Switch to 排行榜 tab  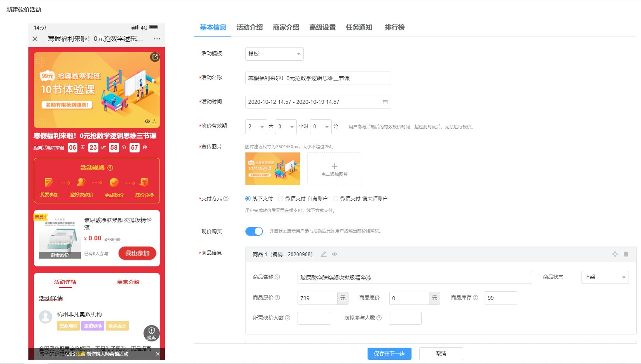point(394,28)
